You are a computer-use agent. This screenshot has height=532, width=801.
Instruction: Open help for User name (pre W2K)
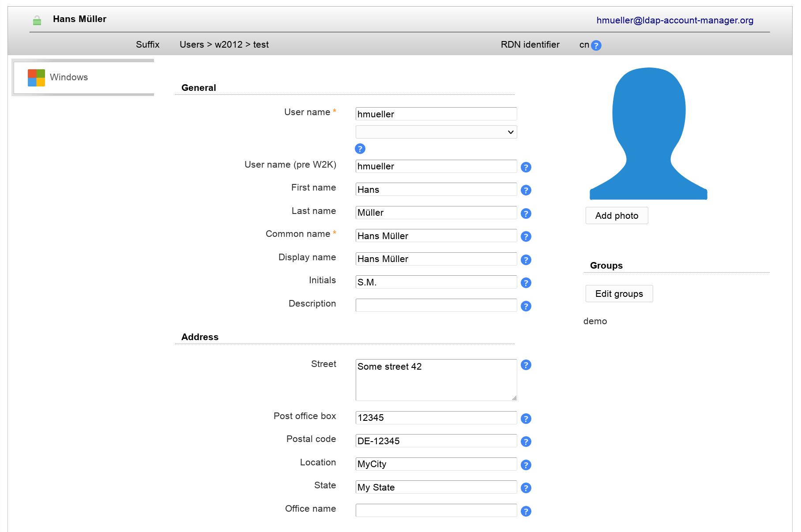[526, 167]
